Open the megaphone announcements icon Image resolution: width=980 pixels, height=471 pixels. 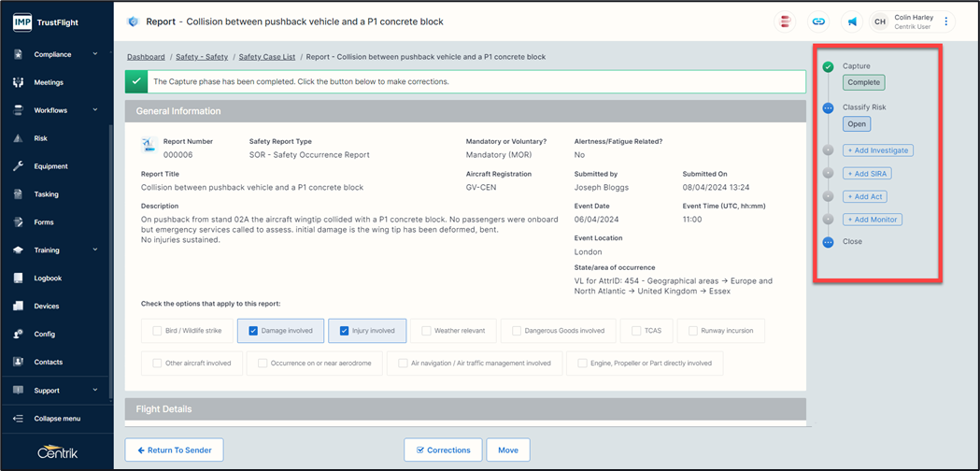(x=852, y=21)
